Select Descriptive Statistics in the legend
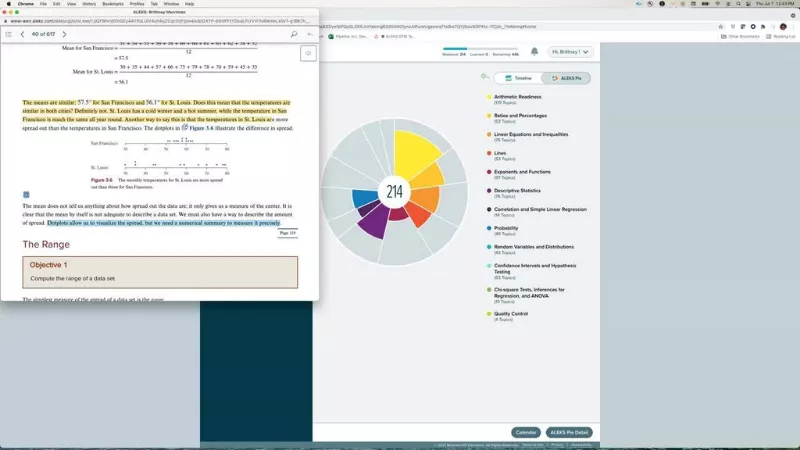This screenshot has width=800, height=450. tap(517, 191)
